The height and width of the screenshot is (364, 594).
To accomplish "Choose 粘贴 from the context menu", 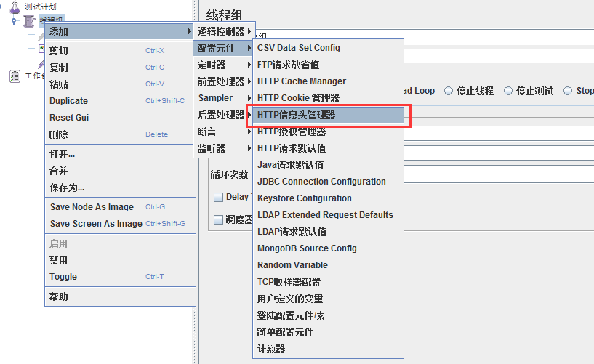I will coord(120,84).
